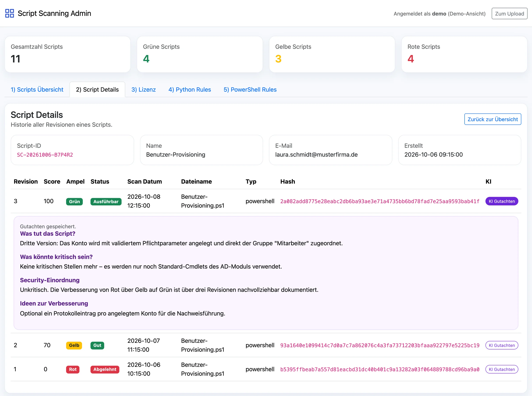Image resolution: width=532 pixels, height=396 pixels.
Task: Select the Script Details tab
Action: coord(97,89)
